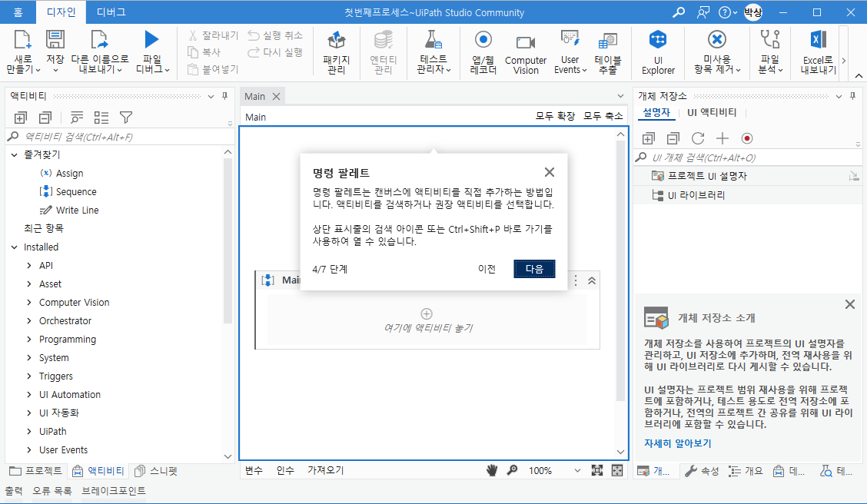Viewport: 867px width, 504px height.
Task: Pin the Object Repository (개체 저장소) panel
Action: coord(853,96)
